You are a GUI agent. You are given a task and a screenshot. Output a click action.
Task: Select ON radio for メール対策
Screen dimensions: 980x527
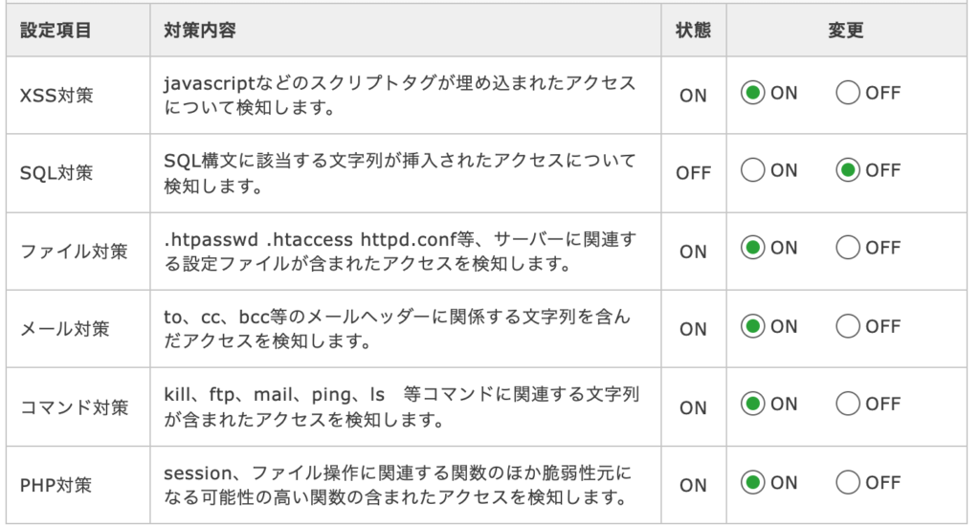(752, 326)
